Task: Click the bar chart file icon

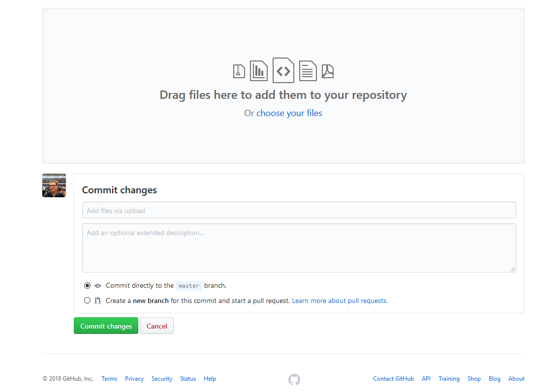Action: tap(258, 70)
